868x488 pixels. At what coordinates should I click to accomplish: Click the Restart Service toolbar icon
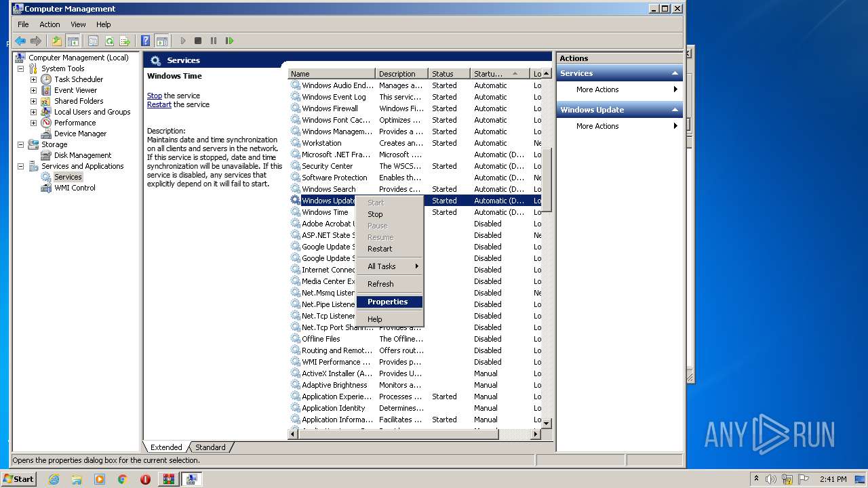(229, 41)
